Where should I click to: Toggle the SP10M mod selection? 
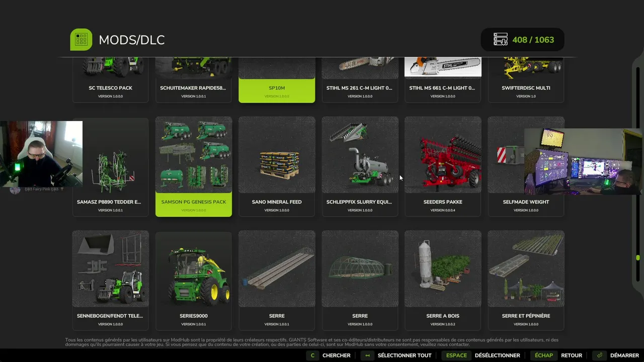pos(277,79)
